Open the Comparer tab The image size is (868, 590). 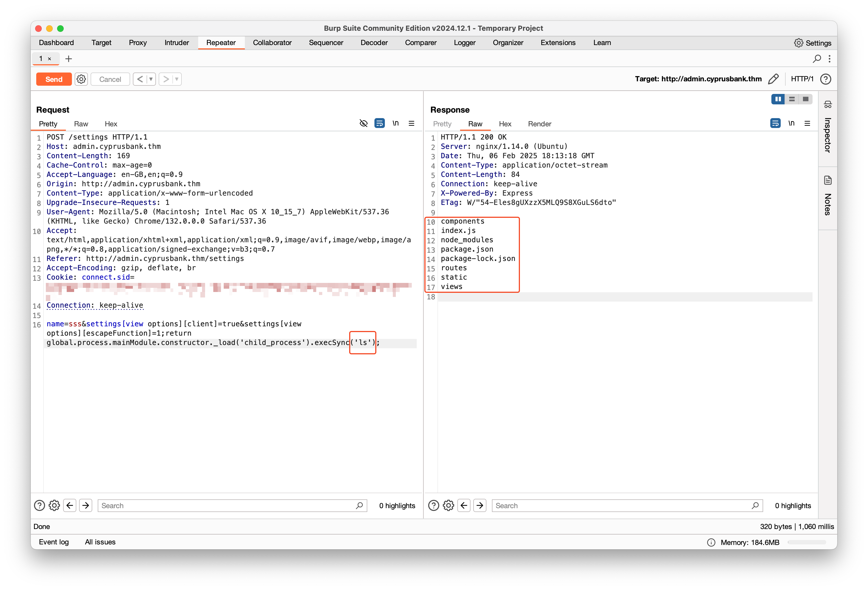pyautogui.click(x=421, y=43)
